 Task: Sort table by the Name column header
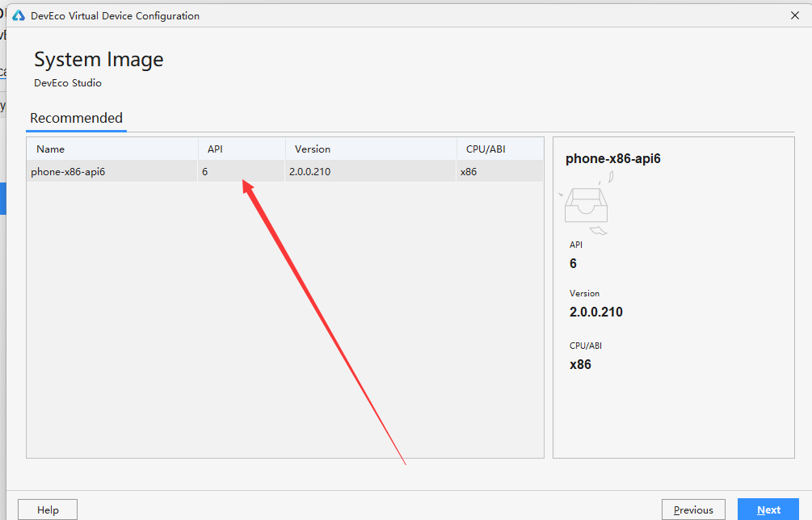tap(112, 149)
